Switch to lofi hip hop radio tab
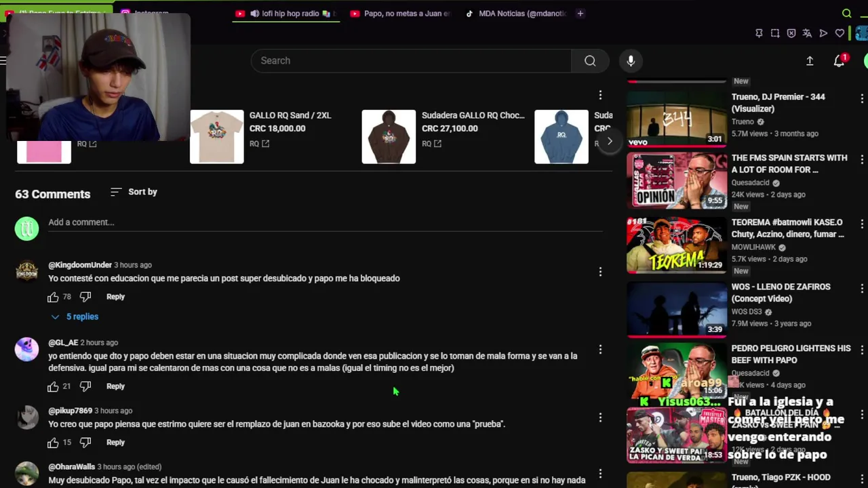The image size is (868, 488). [285, 14]
